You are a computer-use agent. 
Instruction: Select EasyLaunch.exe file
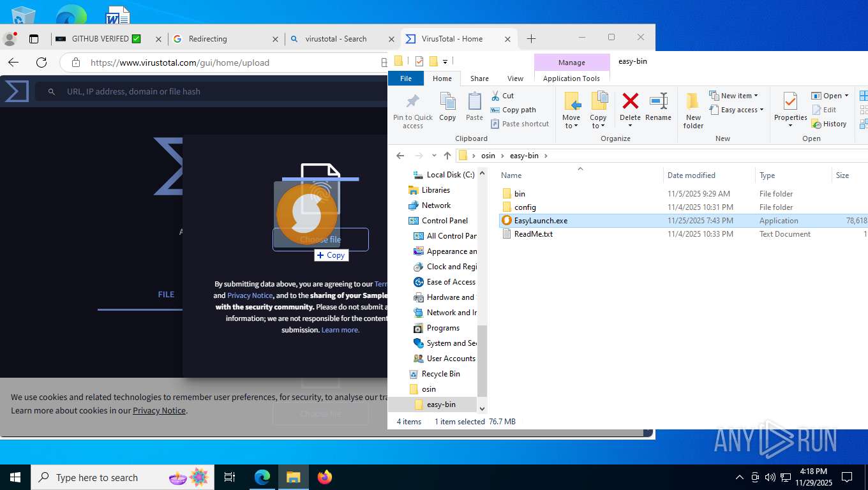[541, 221]
